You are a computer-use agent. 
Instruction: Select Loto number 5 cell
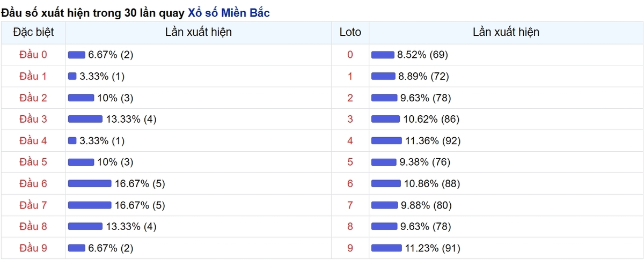click(x=350, y=162)
